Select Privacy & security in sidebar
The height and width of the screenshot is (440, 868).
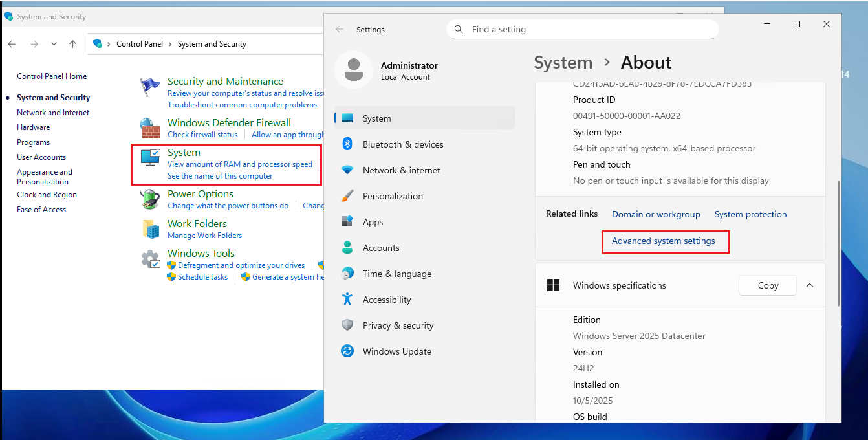(x=398, y=325)
